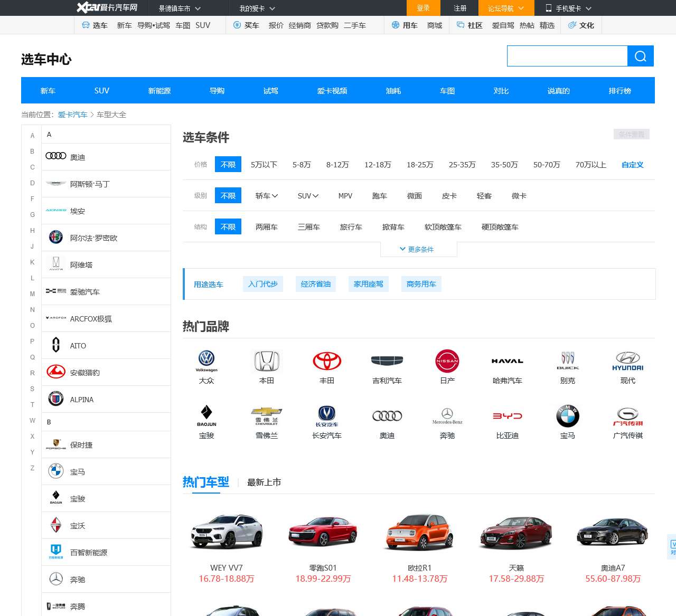
Task: Expand the 轿车 level dropdown
Action: click(267, 196)
